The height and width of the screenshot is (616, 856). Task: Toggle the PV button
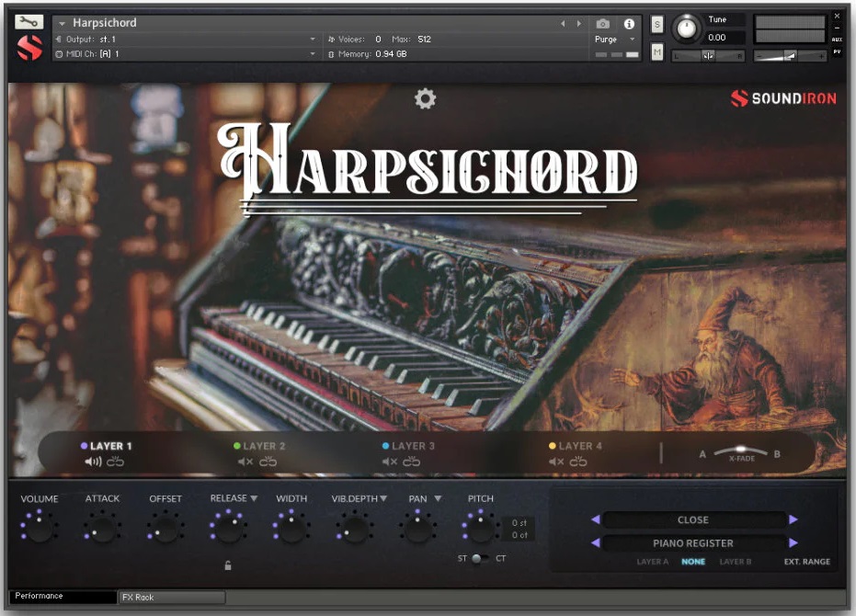click(x=837, y=51)
